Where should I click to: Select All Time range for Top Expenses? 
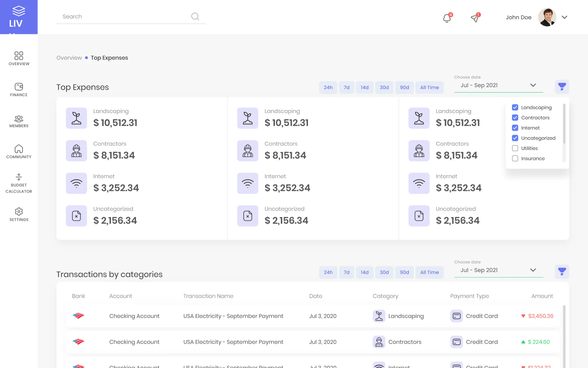(430, 87)
